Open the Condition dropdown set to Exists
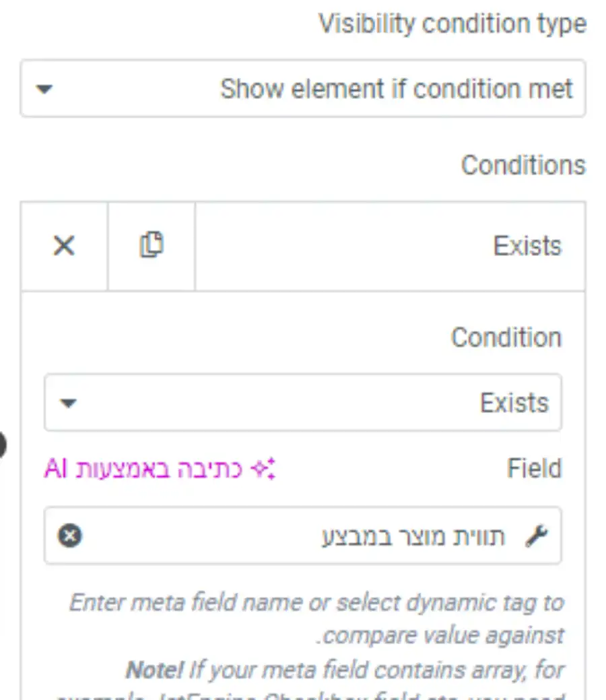The image size is (606, 700). coord(303,403)
